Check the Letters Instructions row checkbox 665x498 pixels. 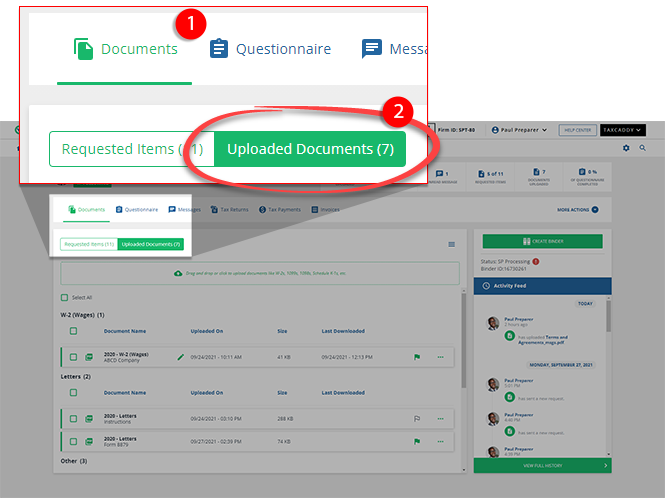coord(73,419)
